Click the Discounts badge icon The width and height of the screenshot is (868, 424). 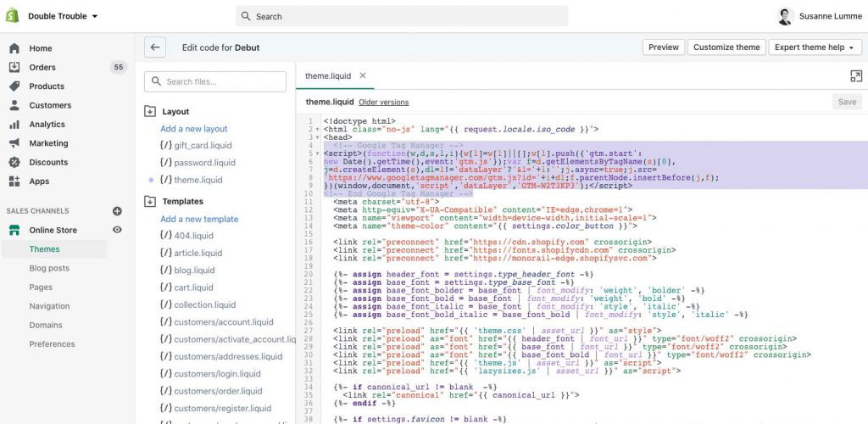[x=14, y=162]
